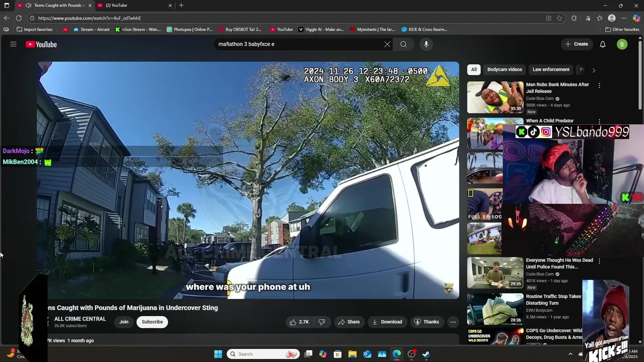
Task: Open the Edge profile icon
Action: coord(612,18)
